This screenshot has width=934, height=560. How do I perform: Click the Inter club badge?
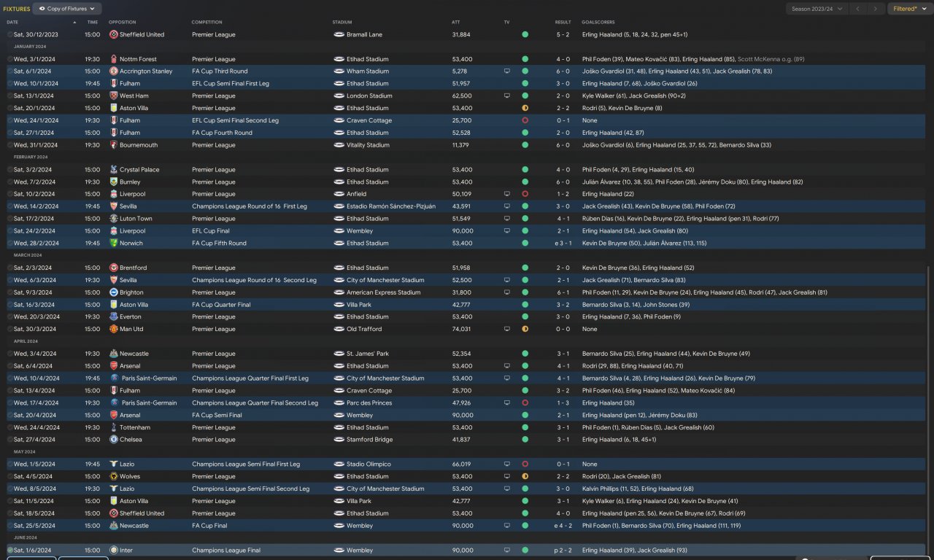(x=114, y=551)
